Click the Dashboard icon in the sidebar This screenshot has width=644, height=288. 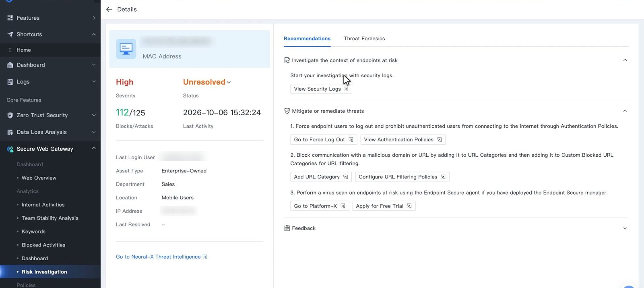(x=10, y=65)
